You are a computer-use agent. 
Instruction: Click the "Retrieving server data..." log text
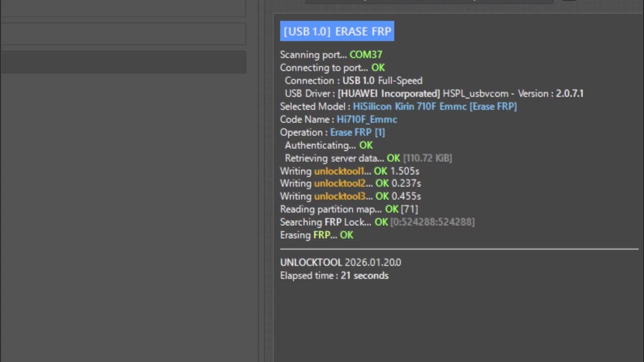click(x=334, y=158)
